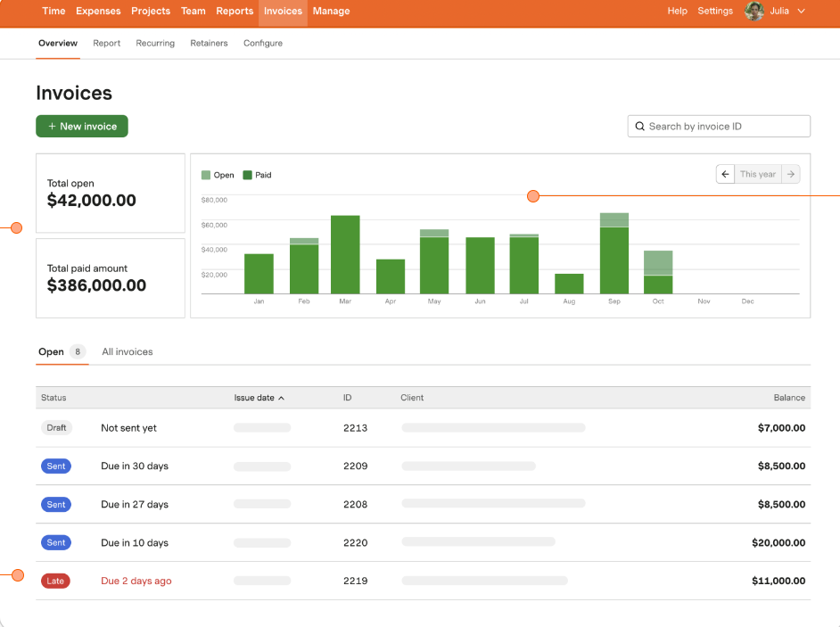The image size is (840, 627).
Task: Click Julia's profile avatar icon
Action: point(754,12)
